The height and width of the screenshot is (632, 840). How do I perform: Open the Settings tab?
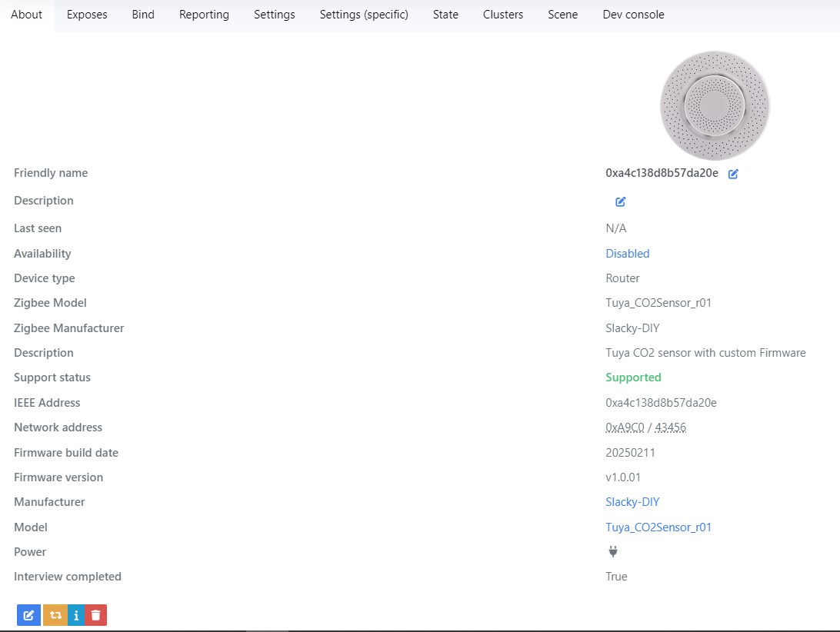(x=275, y=15)
